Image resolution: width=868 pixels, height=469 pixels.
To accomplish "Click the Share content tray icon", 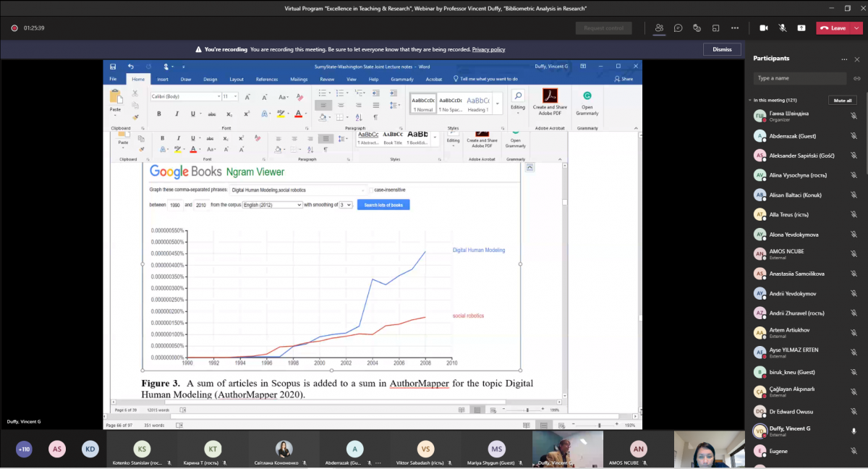I will click(801, 28).
